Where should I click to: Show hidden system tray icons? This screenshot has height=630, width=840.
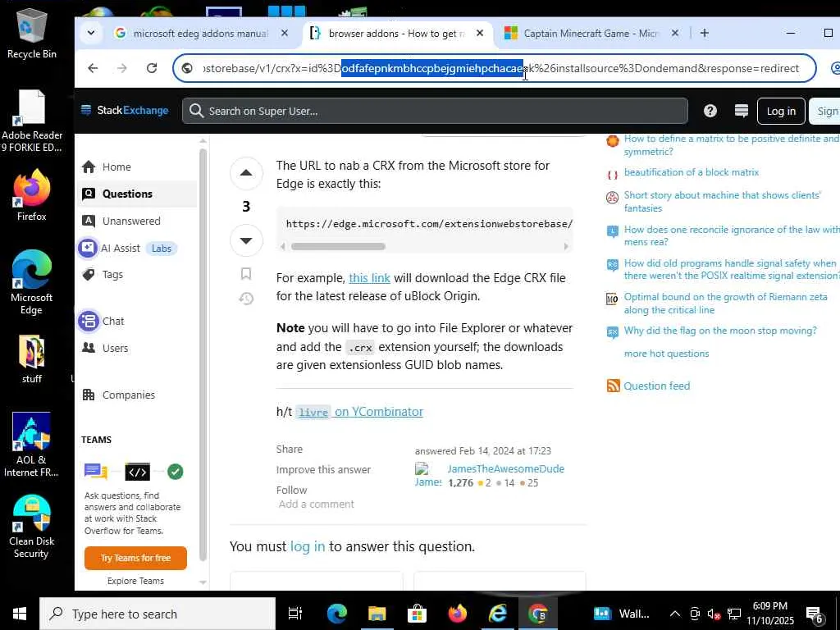click(x=675, y=614)
